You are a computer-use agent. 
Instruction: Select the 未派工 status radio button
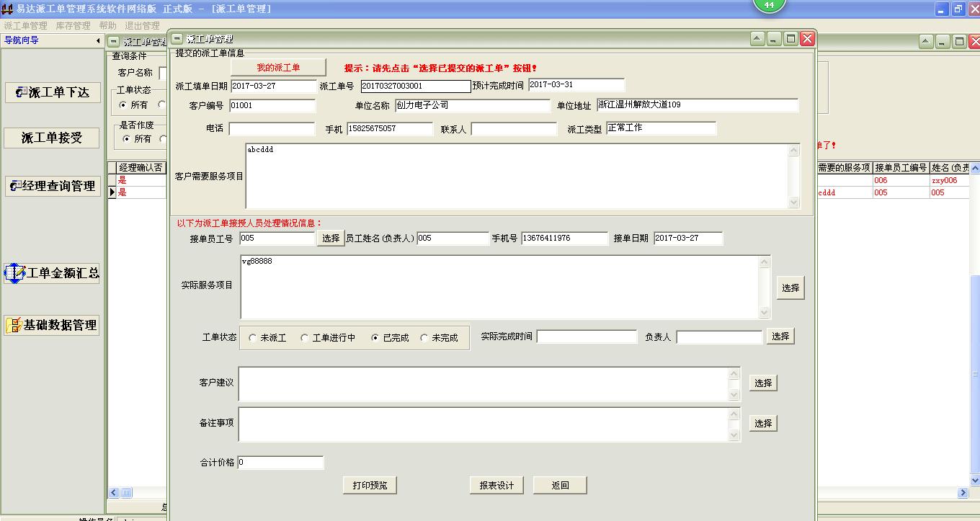point(252,337)
